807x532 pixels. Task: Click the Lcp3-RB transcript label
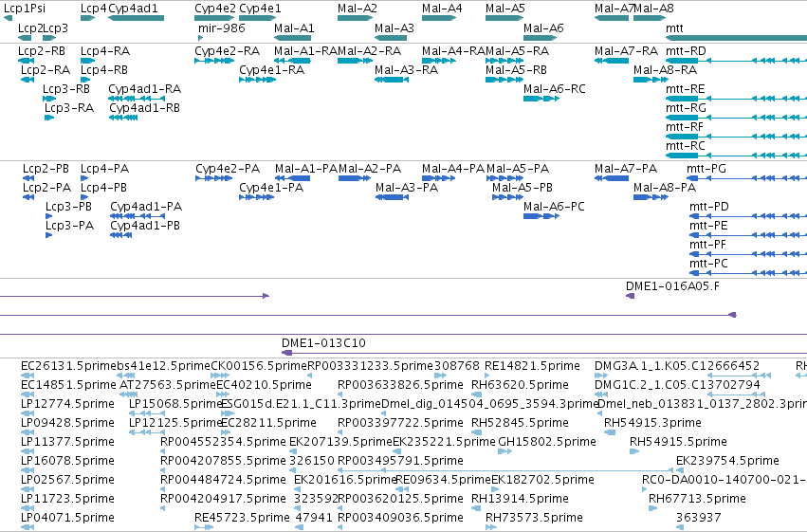point(66,89)
